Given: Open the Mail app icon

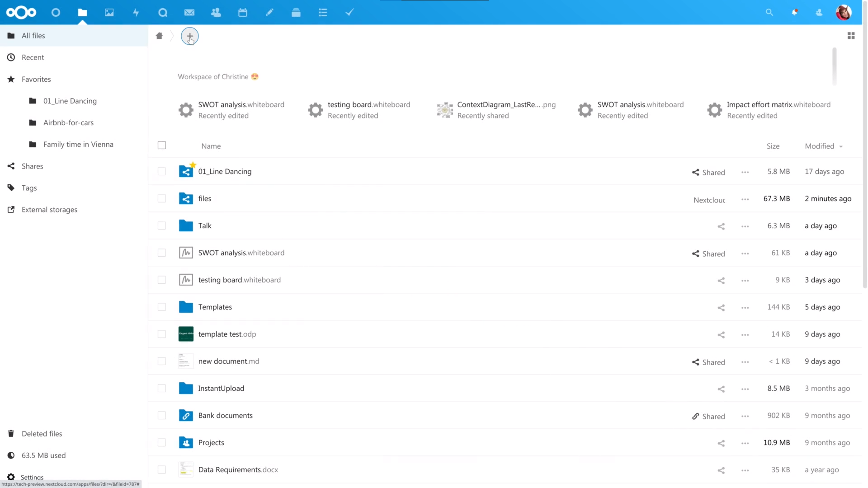Looking at the screenshot, I should click(189, 13).
